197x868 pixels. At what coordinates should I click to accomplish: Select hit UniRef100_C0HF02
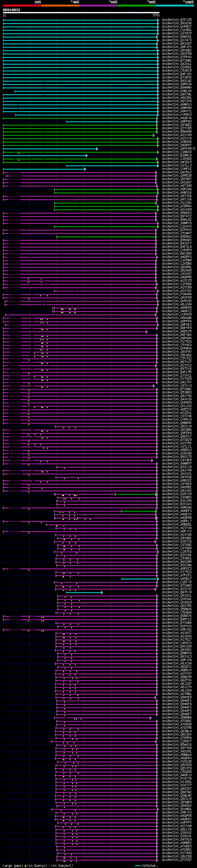point(176,169)
